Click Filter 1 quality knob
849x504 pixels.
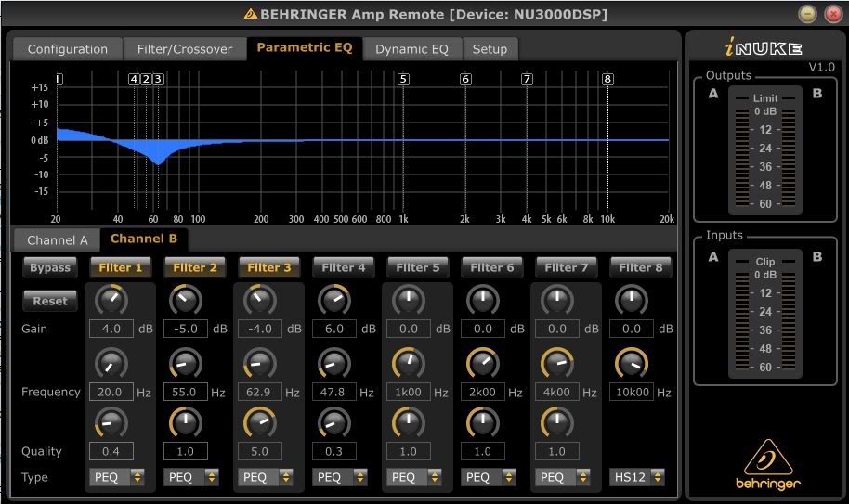[x=111, y=422]
